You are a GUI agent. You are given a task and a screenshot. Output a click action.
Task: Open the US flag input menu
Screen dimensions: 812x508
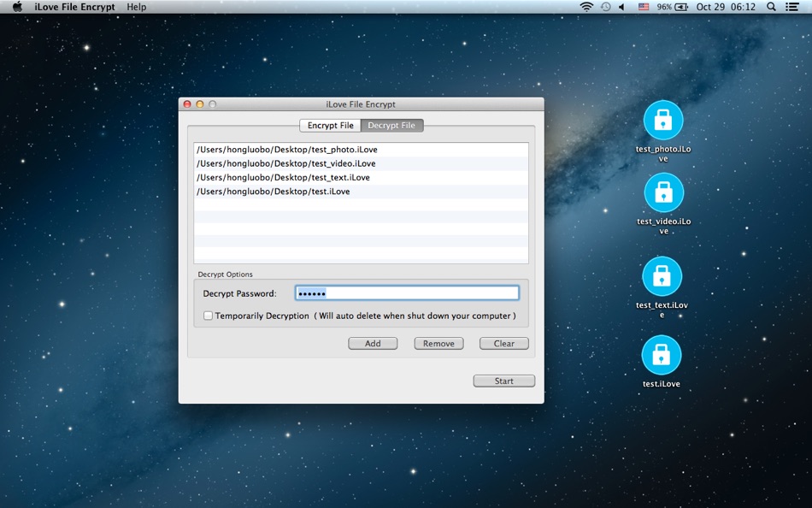point(643,7)
